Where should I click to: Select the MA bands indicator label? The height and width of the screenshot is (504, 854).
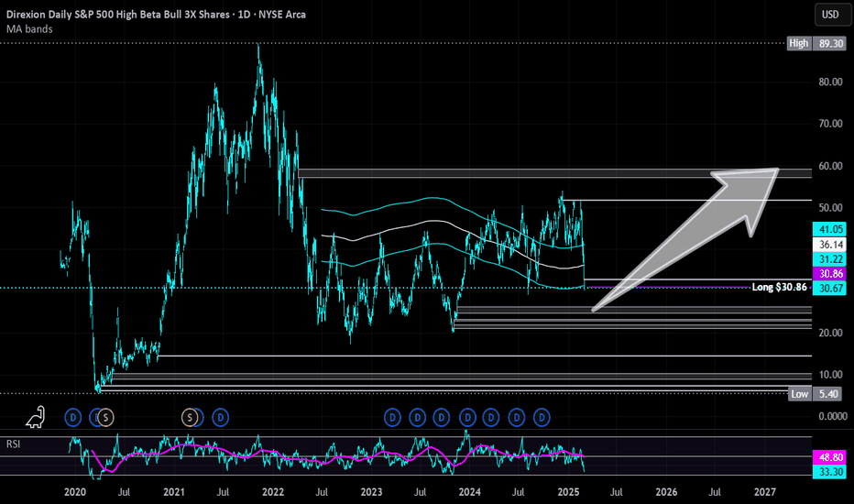pyautogui.click(x=29, y=29)
